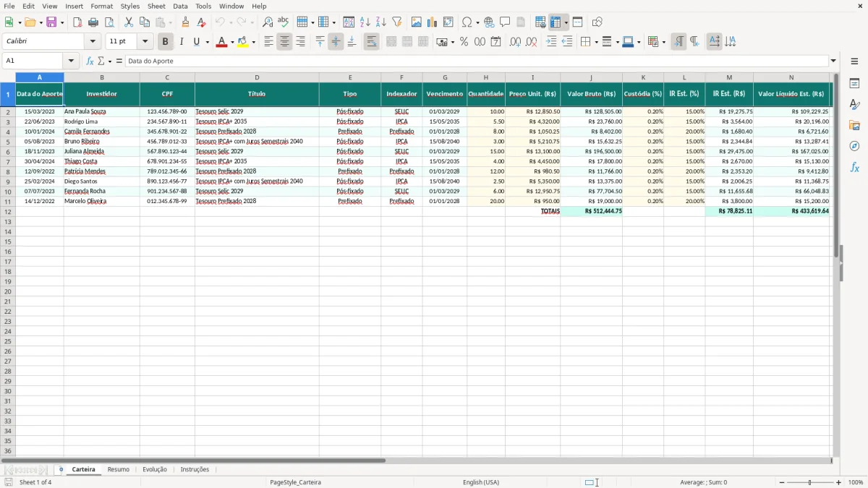Expand the Font Name dropdown showing Calibri
The image size is (868, 488).
point(93,42)
